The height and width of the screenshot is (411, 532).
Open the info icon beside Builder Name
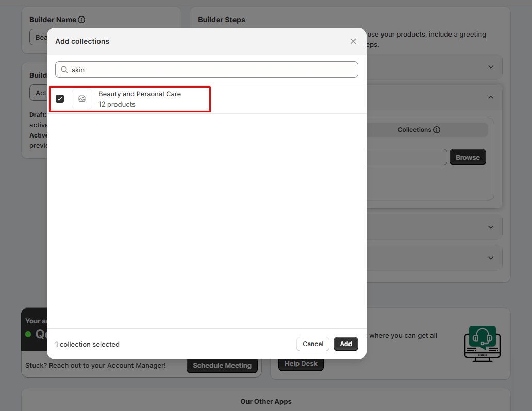click(x=81, y=20)
